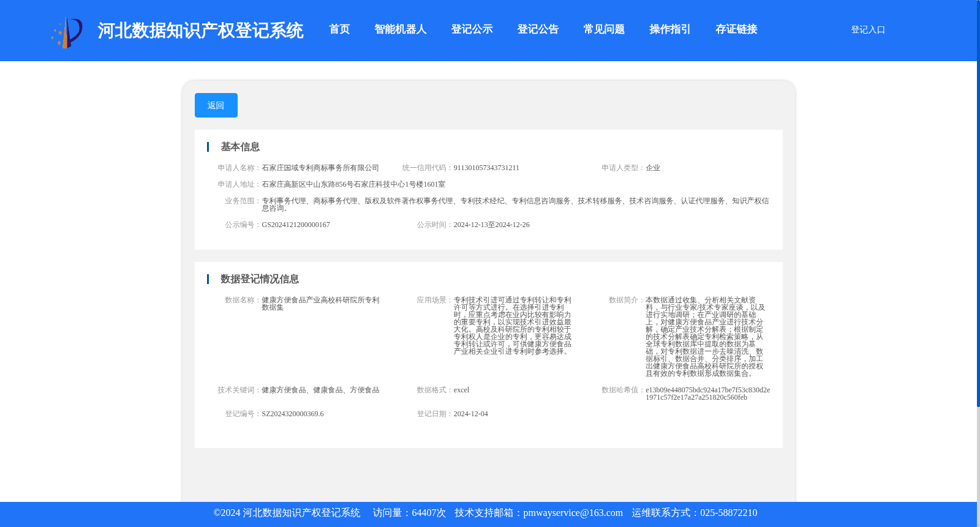Select applicant type value 企业
The width and height of the screenshot is (980, 527).
(653, 168)
